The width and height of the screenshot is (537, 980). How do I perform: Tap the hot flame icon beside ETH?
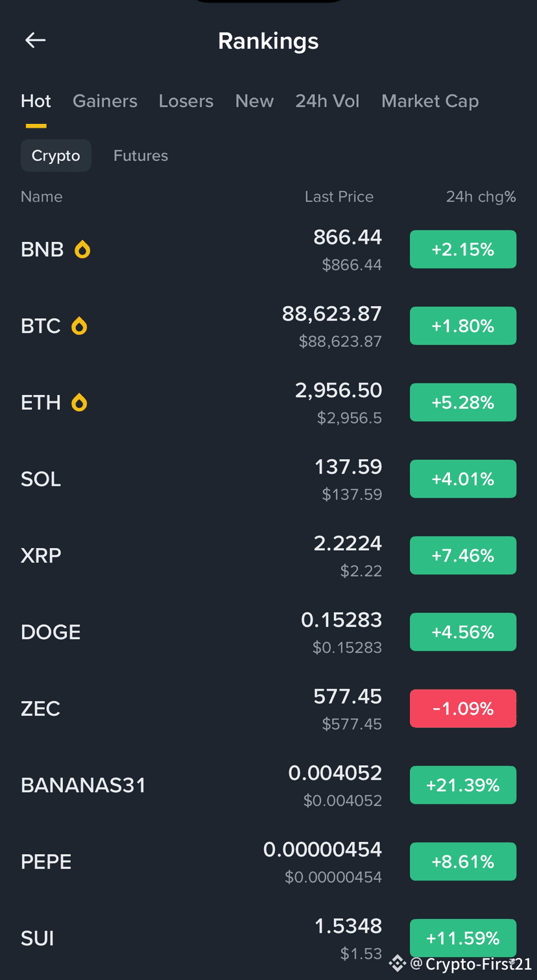click(x=79, y=403)
